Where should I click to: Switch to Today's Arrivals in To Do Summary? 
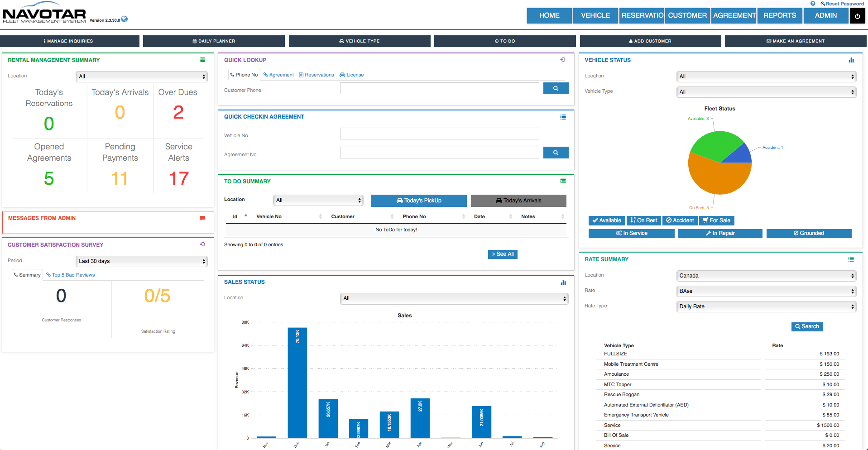518,200
